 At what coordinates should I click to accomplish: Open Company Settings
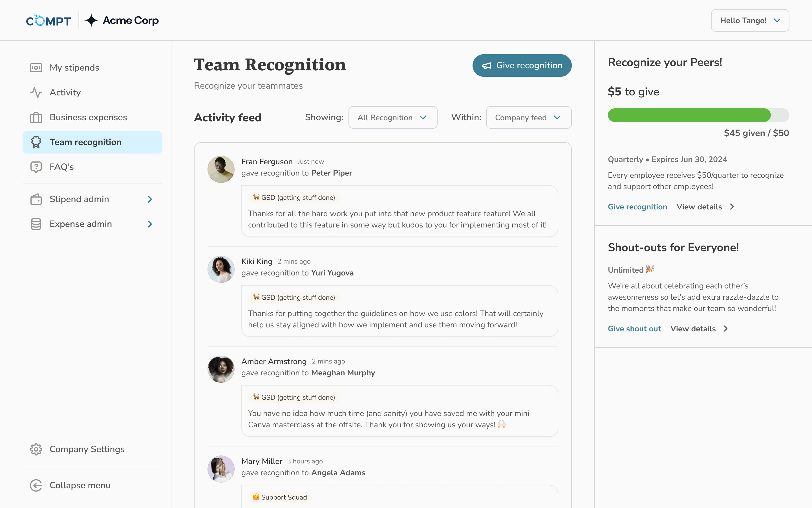(92, 449)
